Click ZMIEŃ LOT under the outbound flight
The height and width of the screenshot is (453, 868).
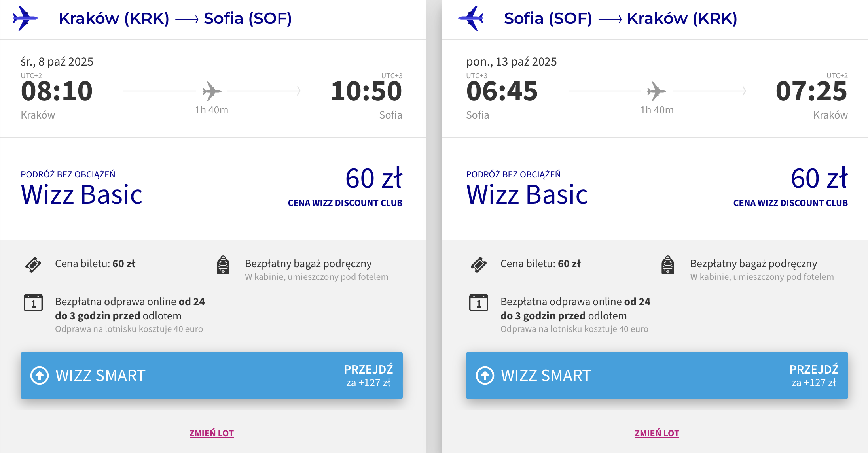click(x=212, y=433)
